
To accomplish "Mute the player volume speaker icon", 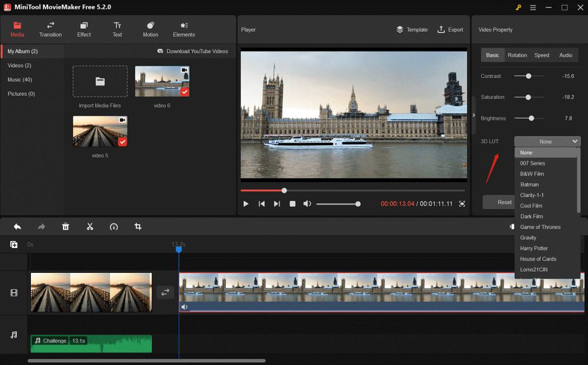I will pyautogui.click(x=307, y=204).
